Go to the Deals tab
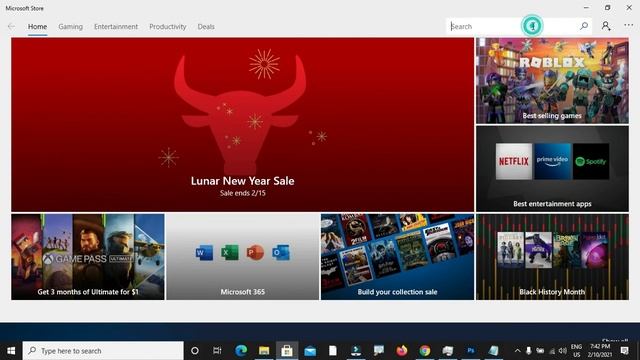The image size is (640, 360). coord(206,27)
